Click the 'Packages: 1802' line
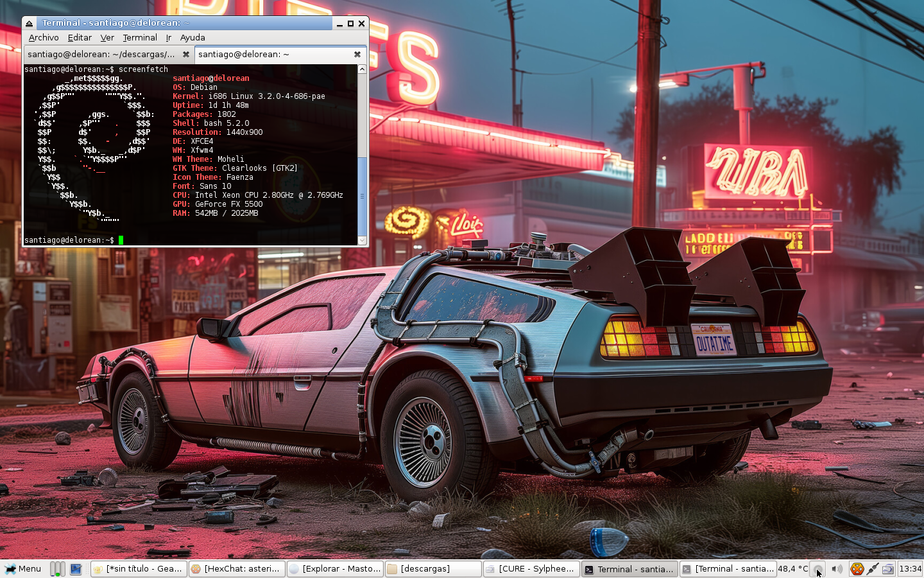The width and height of the screenshot is (924, 578). [x=204, y=114]
